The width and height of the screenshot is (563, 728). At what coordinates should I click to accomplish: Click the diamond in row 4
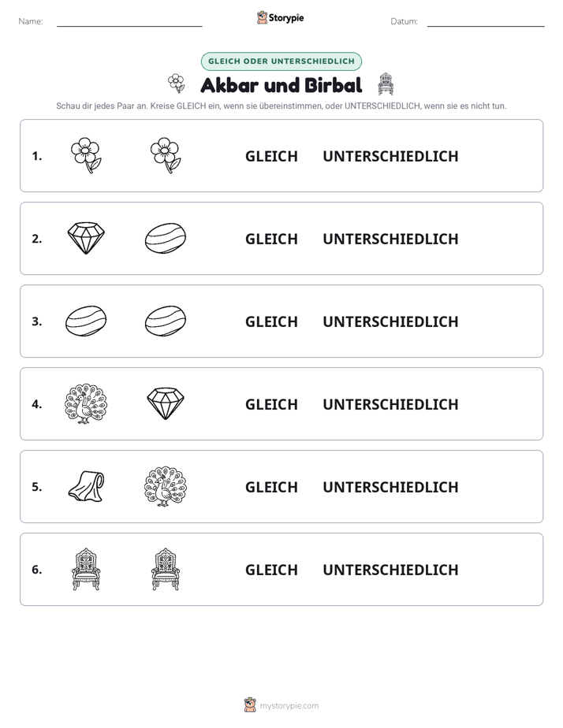166,403
